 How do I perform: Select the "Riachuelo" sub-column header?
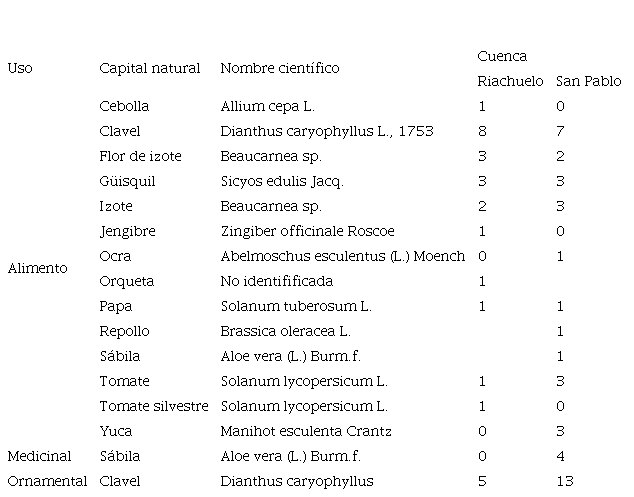[510, 81]
